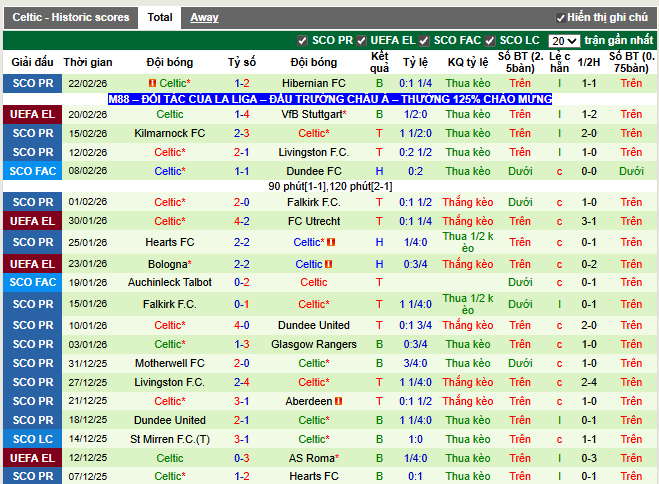Click the Celtic - Historic scores title
The width and height of the screenshot is (659, 484).
(x=71, y=17)
